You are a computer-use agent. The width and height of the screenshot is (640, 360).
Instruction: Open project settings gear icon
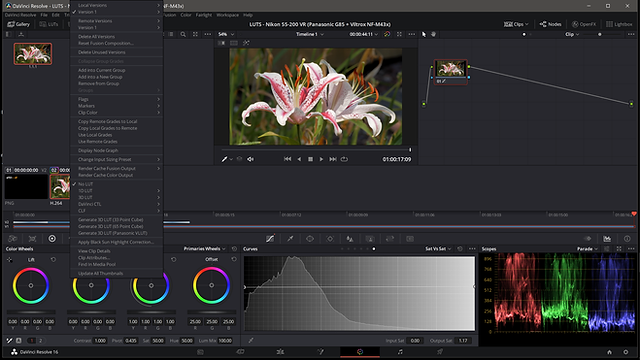point(626,352)
